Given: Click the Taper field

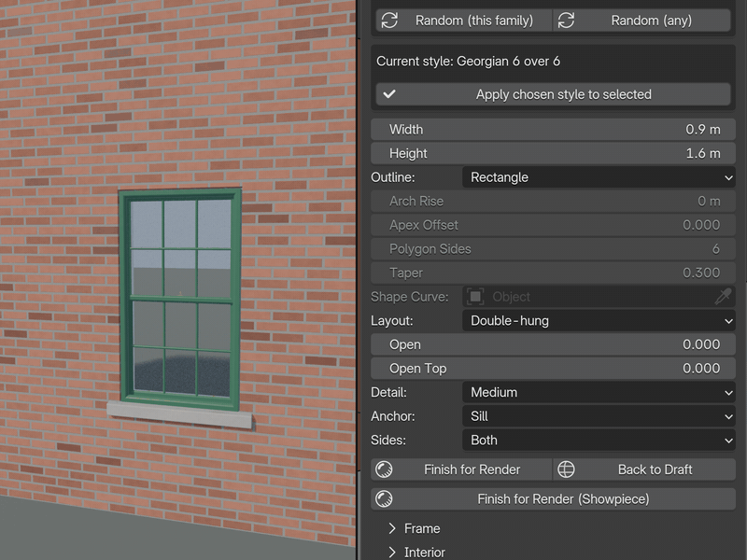Looking at the screenshot, I should tap(553, 273).
